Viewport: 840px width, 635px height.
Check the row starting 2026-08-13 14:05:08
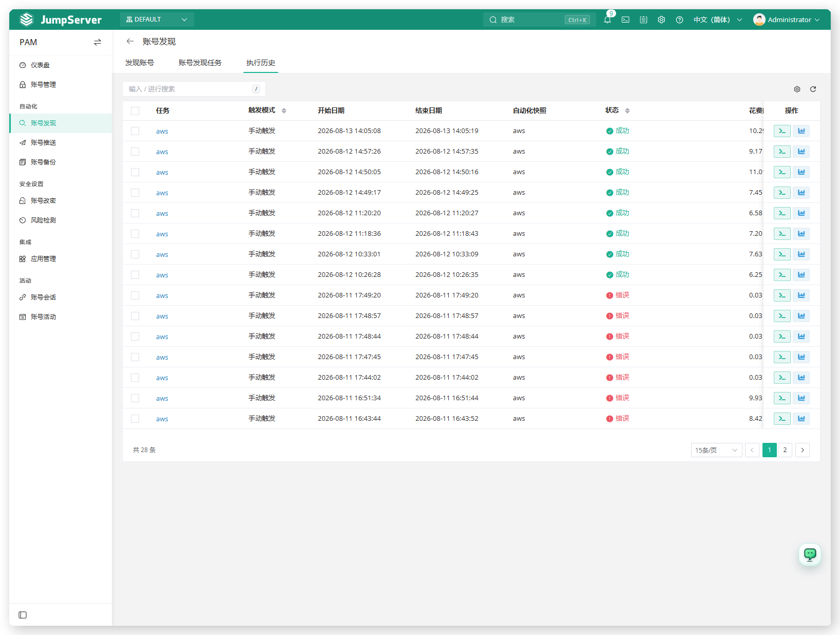pyautogui.click(x=135, y=131)
